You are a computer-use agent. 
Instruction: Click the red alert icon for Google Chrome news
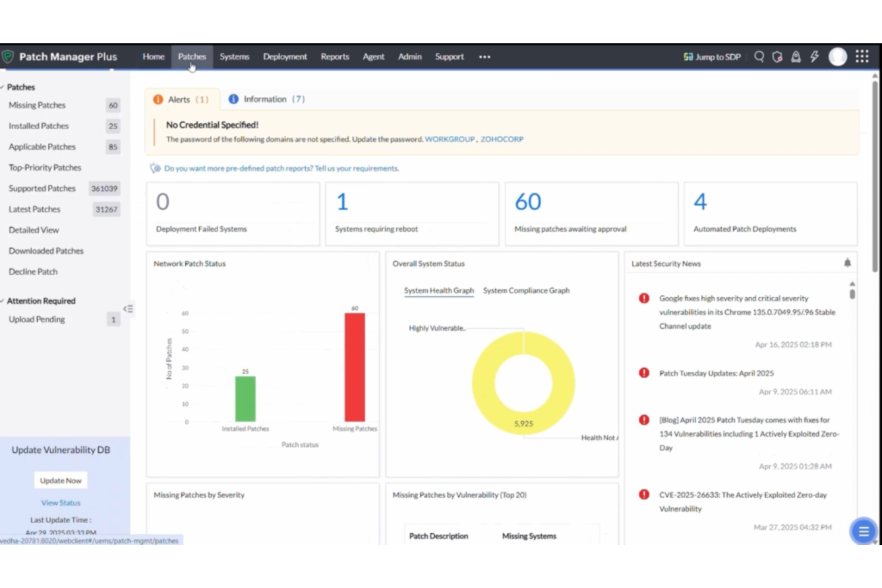tap(644, 298)
